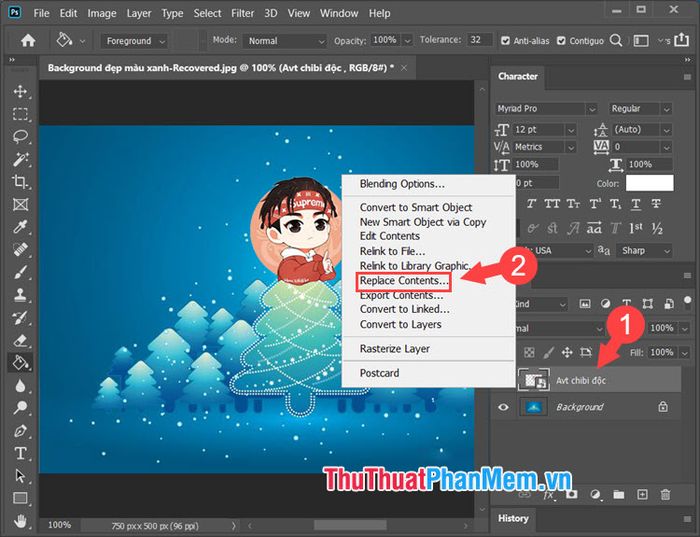This screenshot has width=700, height=537.
Task: Select the Hand tool
Action: click(20, 520)
